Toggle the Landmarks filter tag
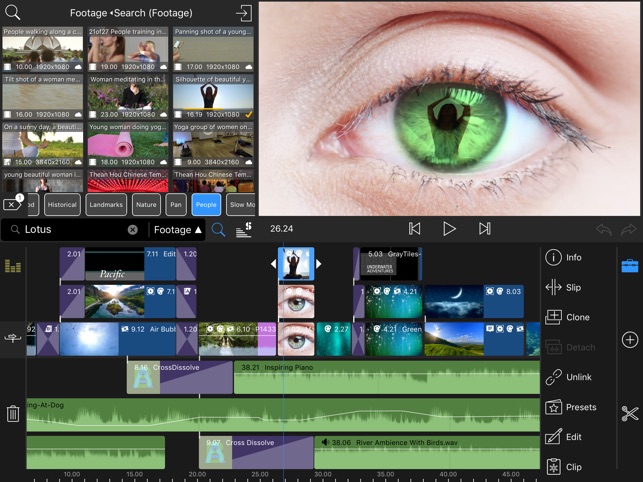The height and width of the screenshot is (482, 643). (105, 204)
